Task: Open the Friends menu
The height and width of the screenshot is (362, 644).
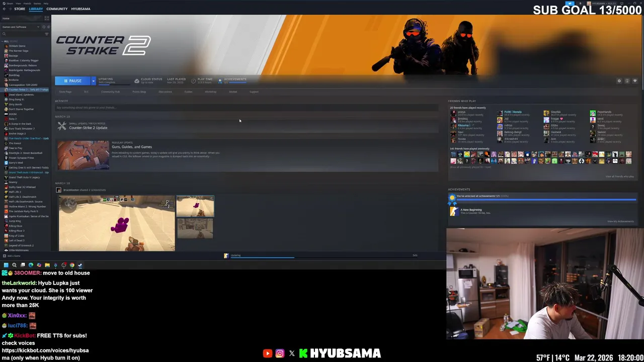Action: (x=27, y=4)
